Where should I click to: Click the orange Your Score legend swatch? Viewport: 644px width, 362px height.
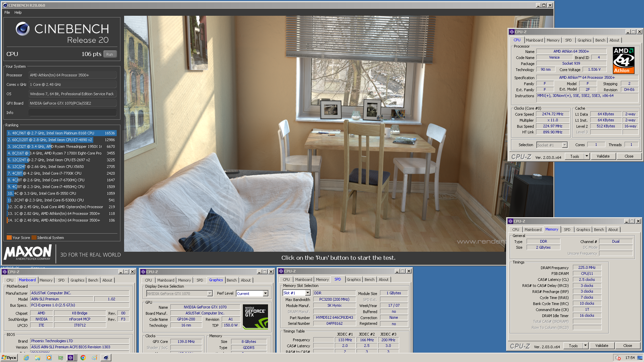(x=9, y=238)
